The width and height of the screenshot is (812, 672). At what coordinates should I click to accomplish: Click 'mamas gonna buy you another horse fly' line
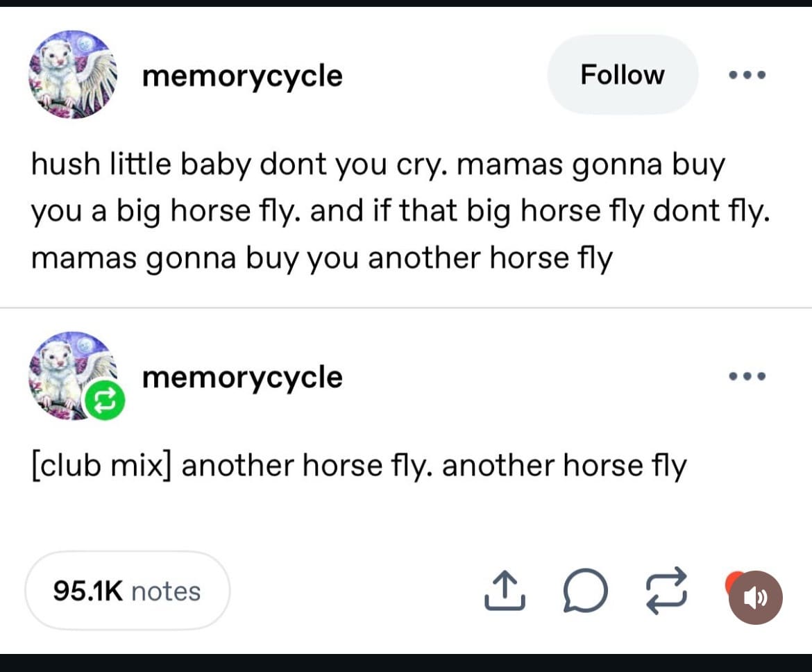click(x=321, y=258)
